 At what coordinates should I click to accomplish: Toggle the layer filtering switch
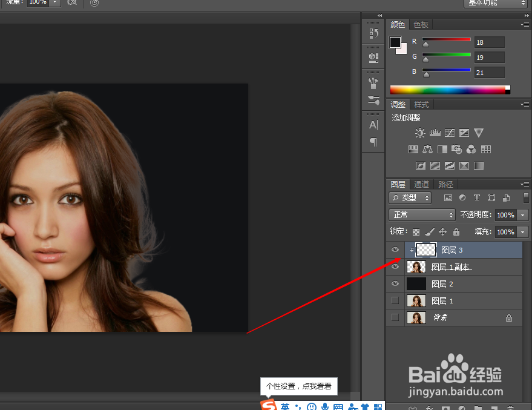click(526, 197)
